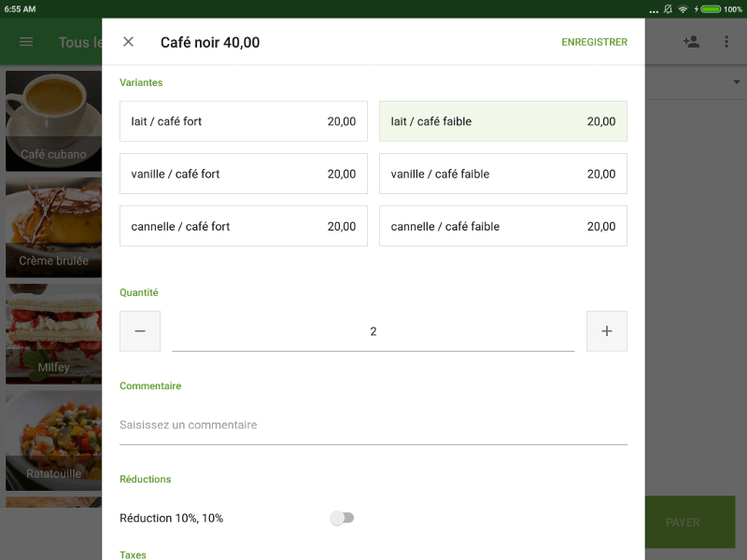Select the Café cubano item thumbnail

coord(53,120)
